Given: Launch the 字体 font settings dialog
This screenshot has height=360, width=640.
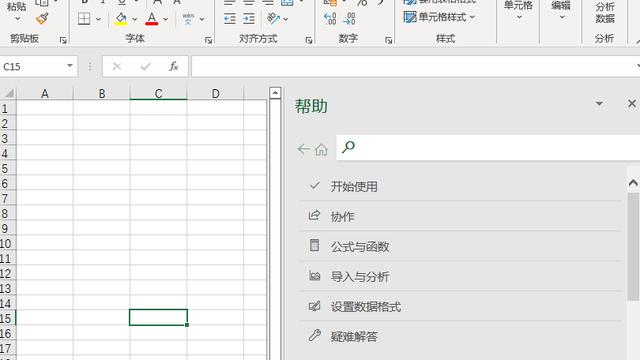Looking at the screenshot, I should (x=209, y=40).
